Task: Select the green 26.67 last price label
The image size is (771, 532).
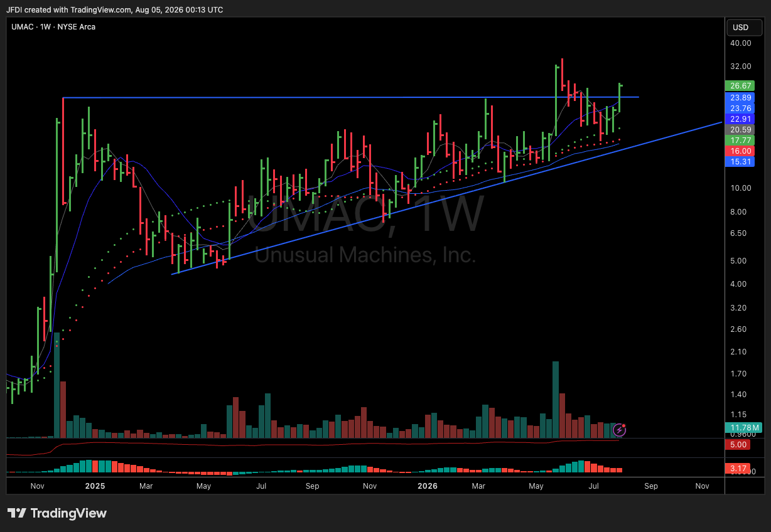Action: click(741, 86)
